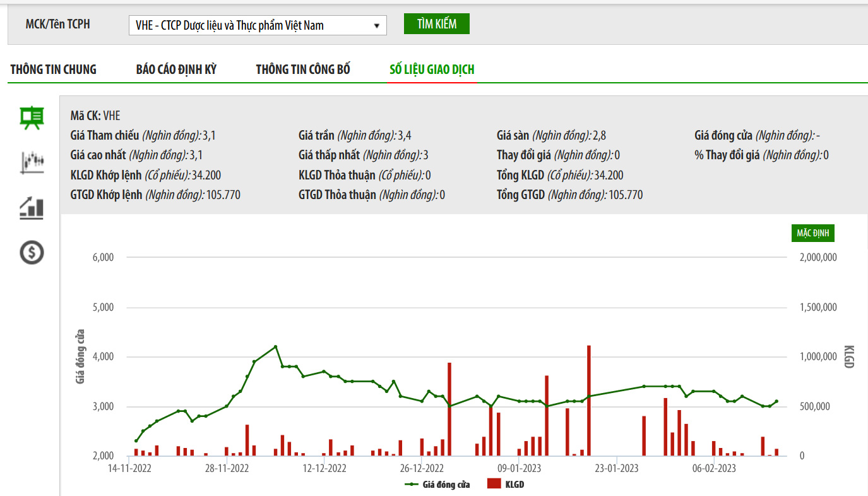The image size is (868, 496).
Task: Switch to the candlestick chart icon
Action: click(x=32, y=162)
